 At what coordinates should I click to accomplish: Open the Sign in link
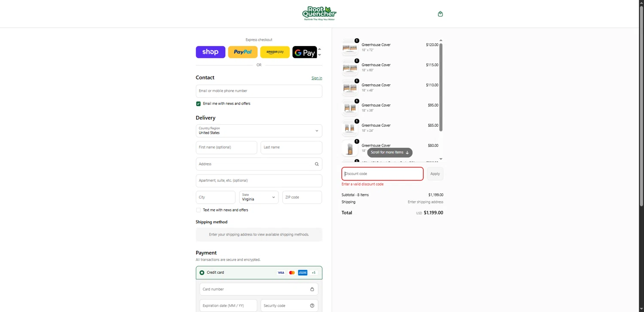pyautogui.click(x=317, y=78)
